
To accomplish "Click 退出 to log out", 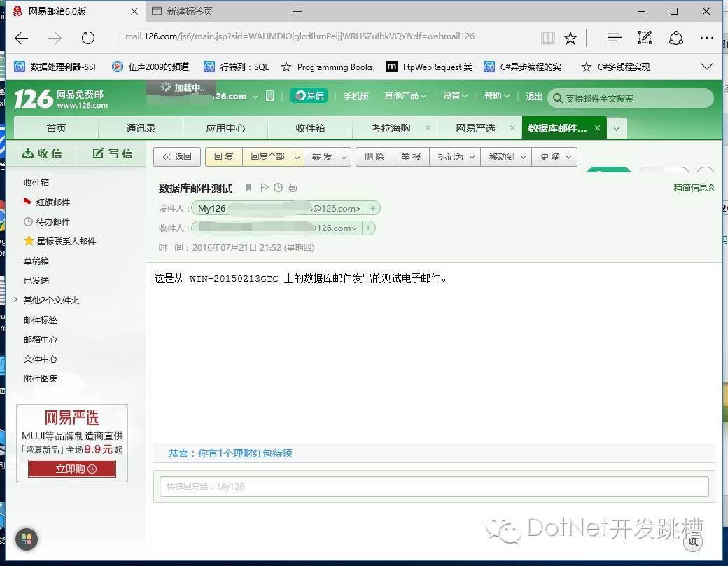I will (534, 96).
